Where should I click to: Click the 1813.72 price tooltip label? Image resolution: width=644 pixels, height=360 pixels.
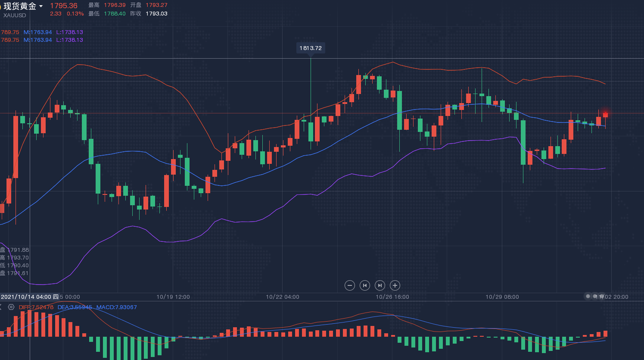311,48
